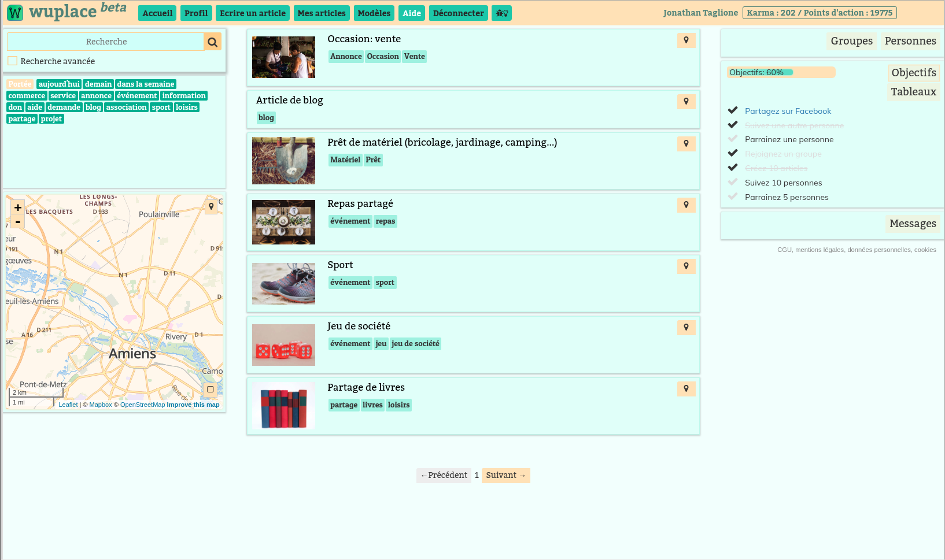The width and height of the screenshot is (945, 560).
Task: Open the Occasion: vente thumbnail
Action: [283, 57]
